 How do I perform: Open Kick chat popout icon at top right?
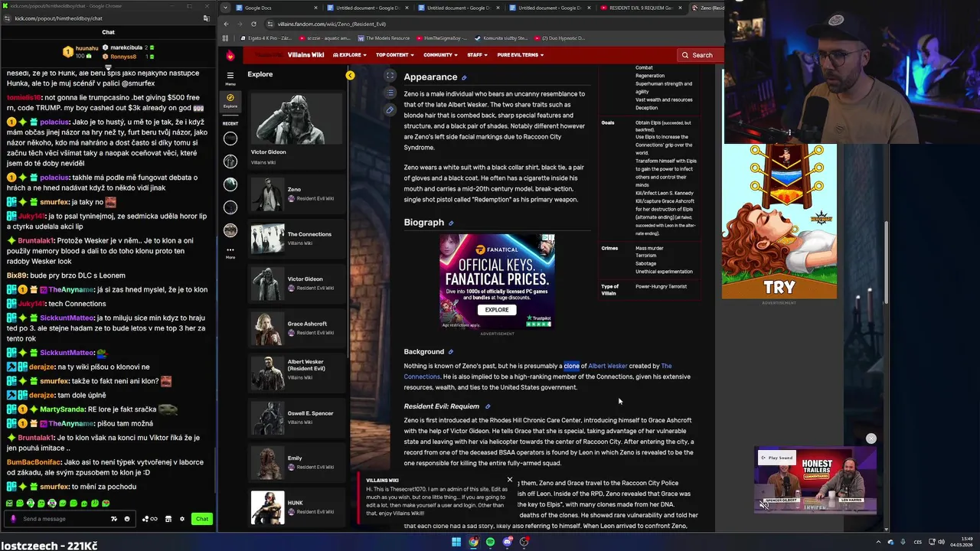[206, 18]
